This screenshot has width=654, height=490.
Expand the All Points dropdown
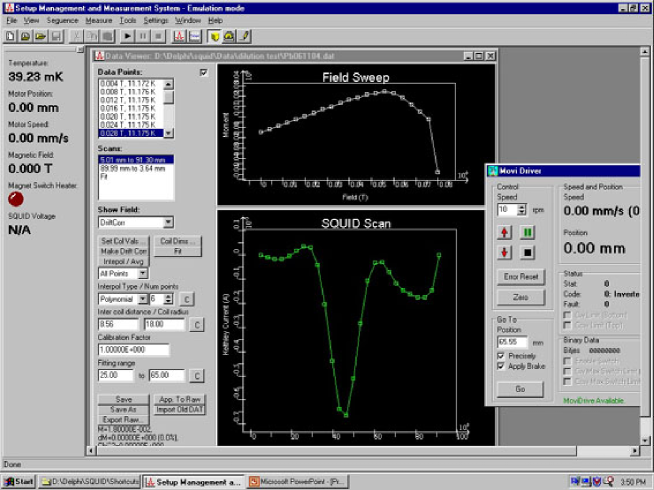143,272
